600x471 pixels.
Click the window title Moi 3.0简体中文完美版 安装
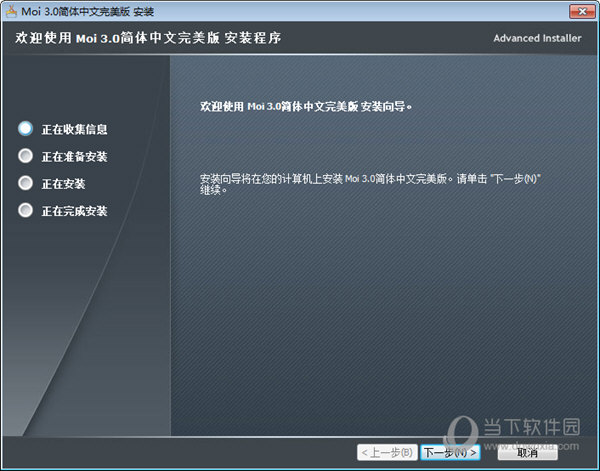click(88, 12)
